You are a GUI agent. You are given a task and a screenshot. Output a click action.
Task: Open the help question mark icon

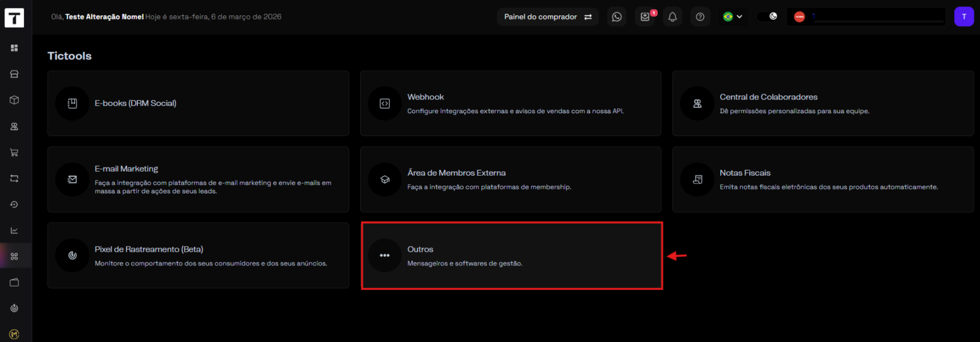(700, 17)
